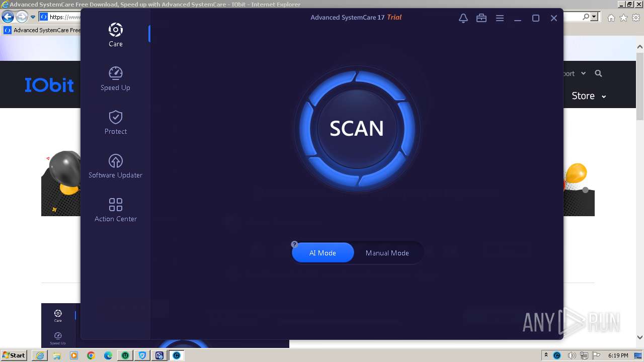Restore down the Internet Explorer window

coord(629,4)
